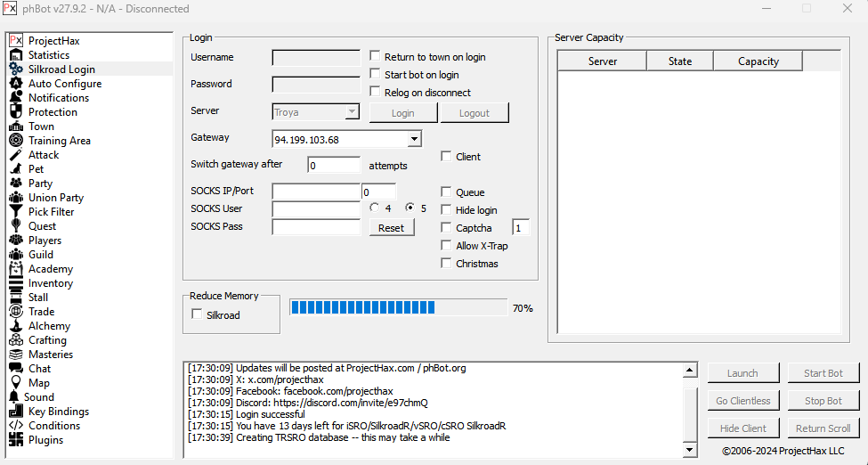Click the Go Clientless button
868x465 pixels.
(743, 401)
